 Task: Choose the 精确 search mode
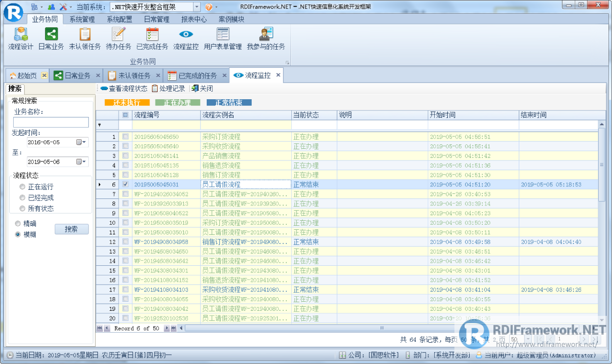pyautogui.click(x=18, y=223)
